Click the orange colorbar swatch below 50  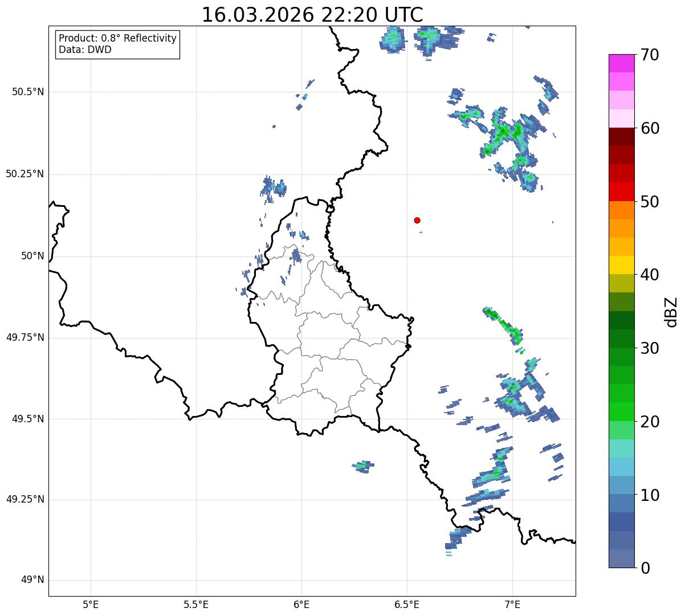621,210
